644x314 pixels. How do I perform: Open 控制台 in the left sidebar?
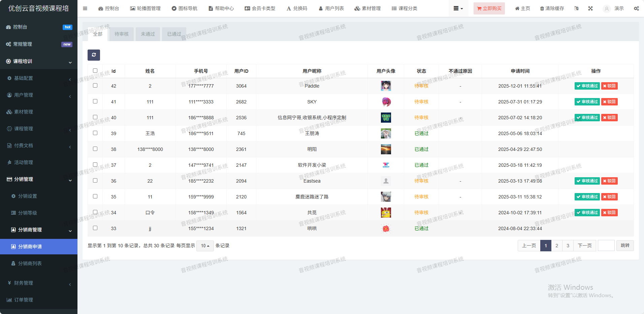20,27
